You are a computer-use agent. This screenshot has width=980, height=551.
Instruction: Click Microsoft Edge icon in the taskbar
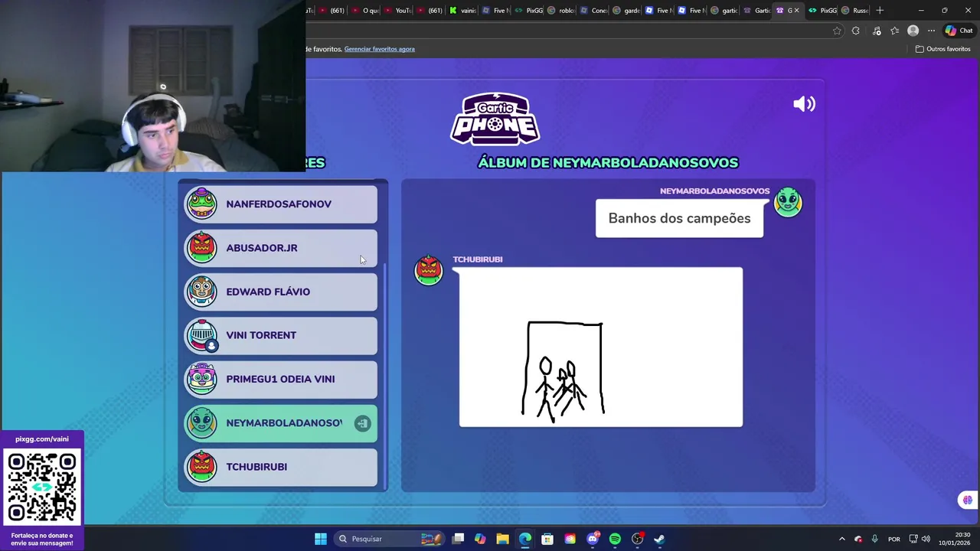click(x=525, y=539)
